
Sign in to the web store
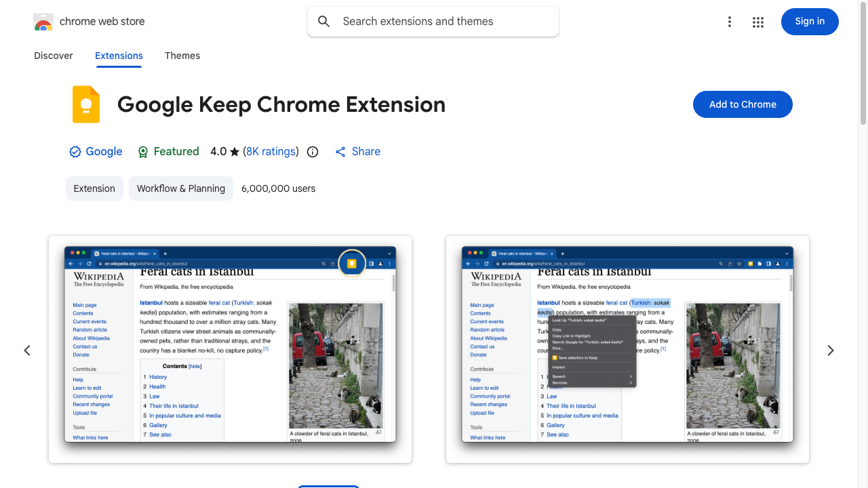pos(810,22)
